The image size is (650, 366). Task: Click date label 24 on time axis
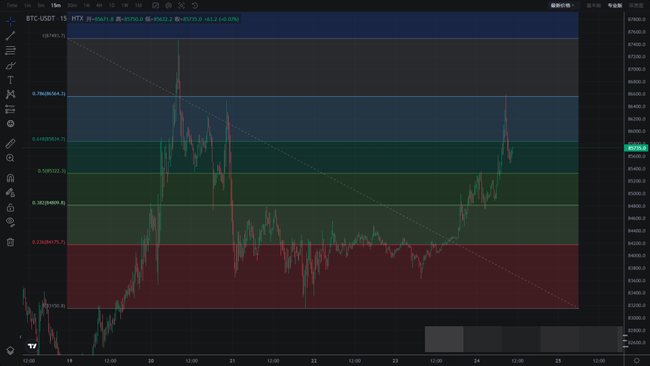click(x=477, y=361)
